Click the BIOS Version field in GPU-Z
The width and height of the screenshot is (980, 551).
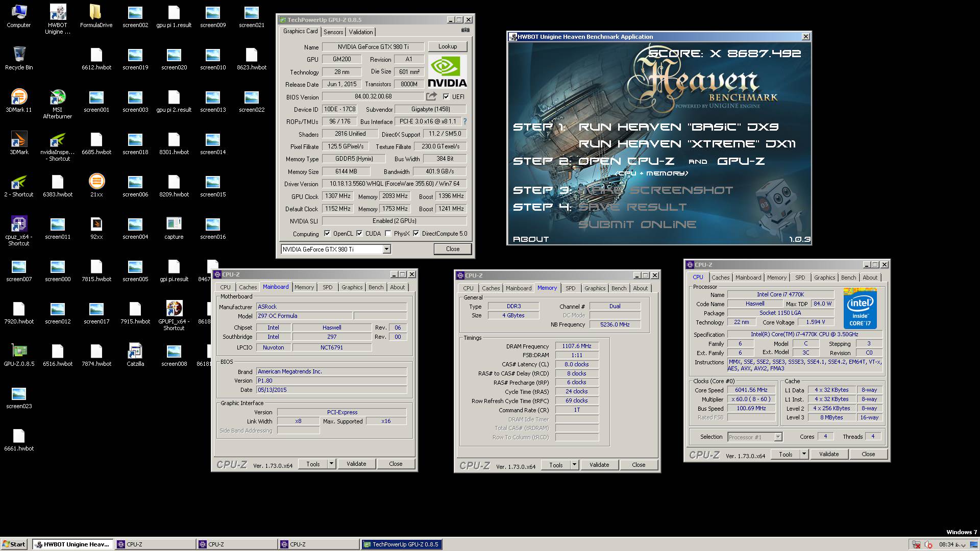[x=373, y=96]
